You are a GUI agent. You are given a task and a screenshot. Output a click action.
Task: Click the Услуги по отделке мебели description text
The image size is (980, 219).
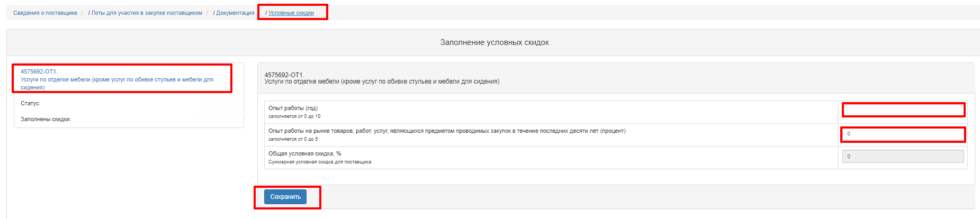pyautogui.click(x=382, y=81)
